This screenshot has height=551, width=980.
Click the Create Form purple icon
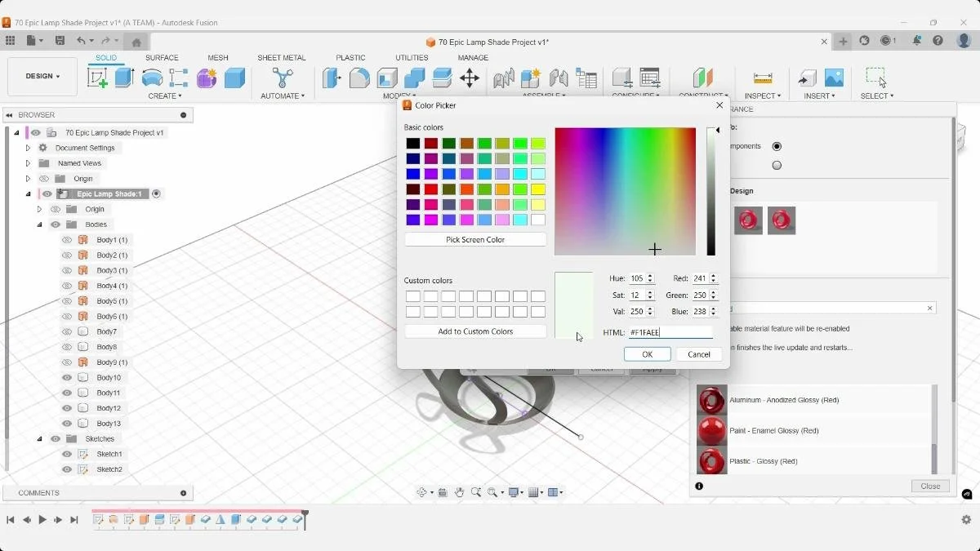[x=207, y=78]
